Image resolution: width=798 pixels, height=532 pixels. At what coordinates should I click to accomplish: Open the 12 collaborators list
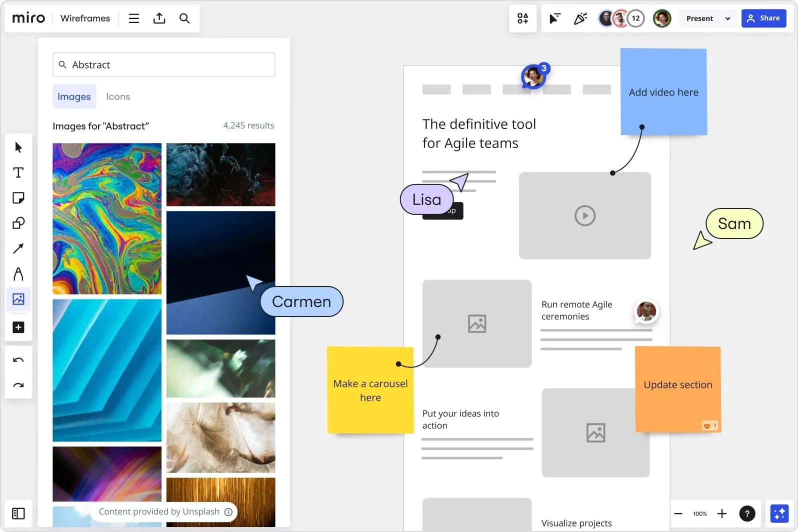(x=635, y=18)
